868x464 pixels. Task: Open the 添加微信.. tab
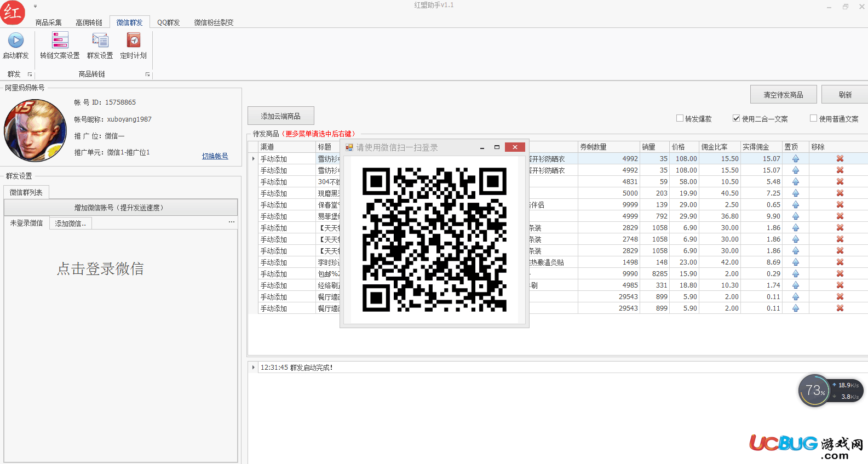coord(71,224)
